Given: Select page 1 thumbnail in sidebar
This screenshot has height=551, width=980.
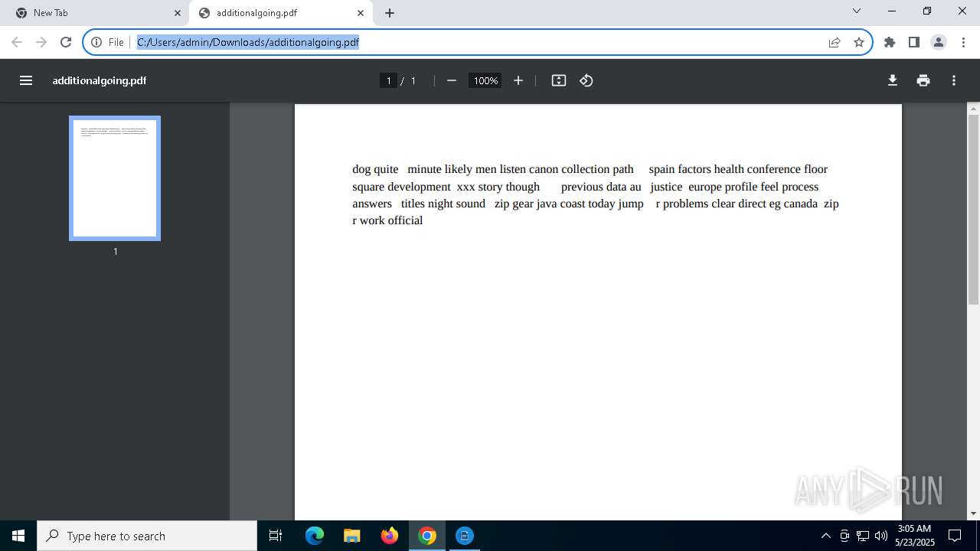Looking at the screenshot, I should click(115, 178).
